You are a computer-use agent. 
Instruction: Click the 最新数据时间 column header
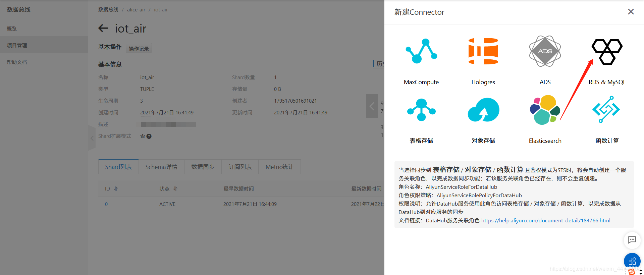367,189
